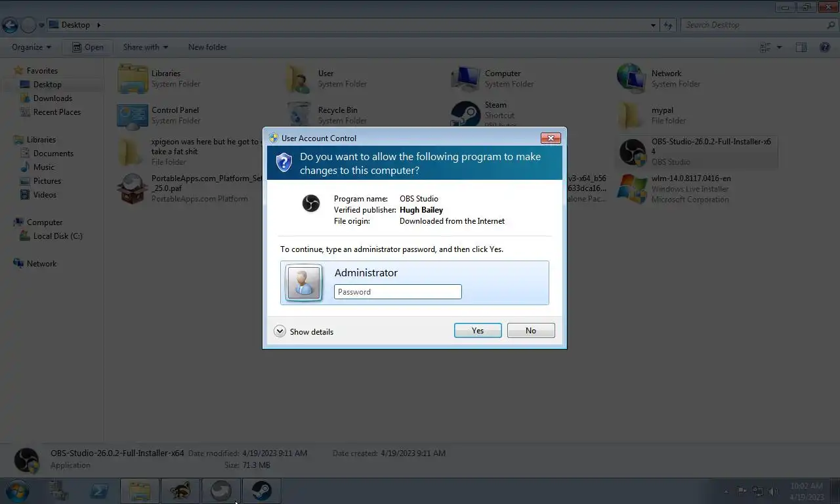
Task: Click New folder in Explorer toolbar
Action: coord(207,47)
